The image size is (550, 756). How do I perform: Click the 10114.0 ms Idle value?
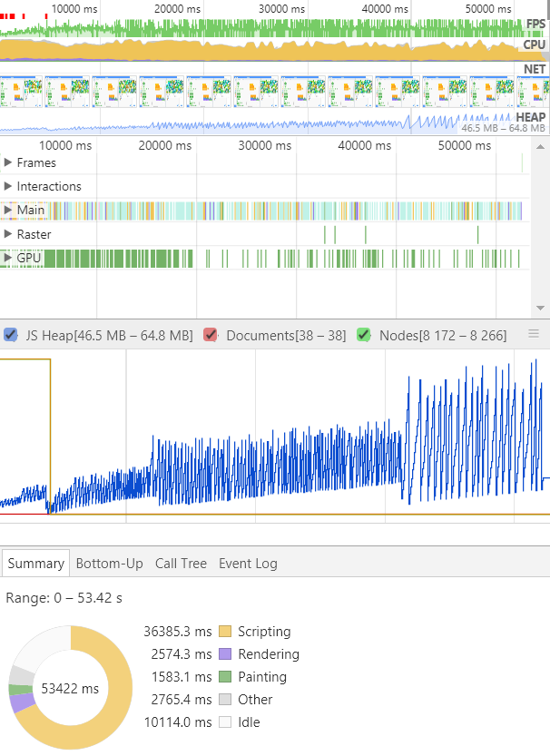coord(178,722)
